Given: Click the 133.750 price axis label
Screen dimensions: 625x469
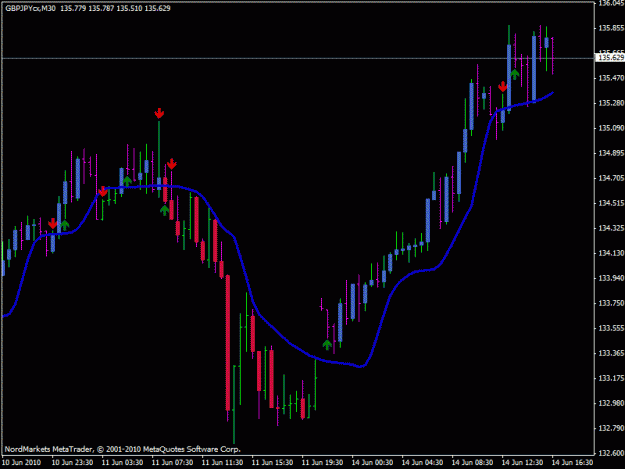Looking at the screenshot, I should (x=611, y=303).
